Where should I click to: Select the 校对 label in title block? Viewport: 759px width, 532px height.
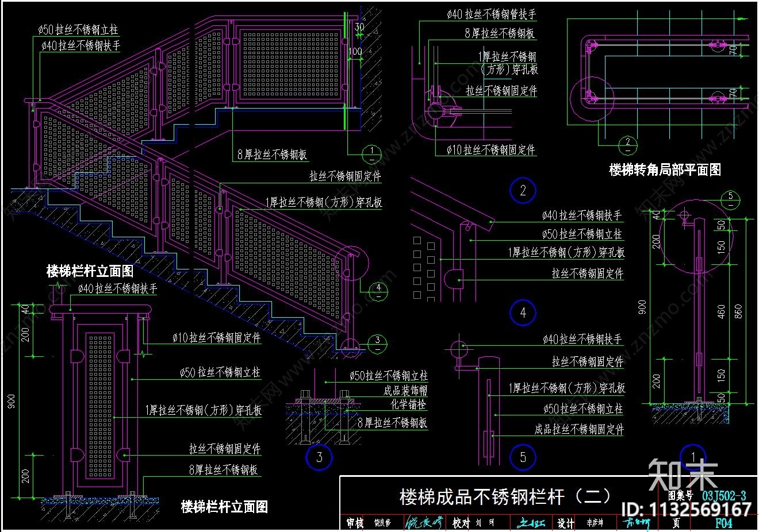(461, 523)
